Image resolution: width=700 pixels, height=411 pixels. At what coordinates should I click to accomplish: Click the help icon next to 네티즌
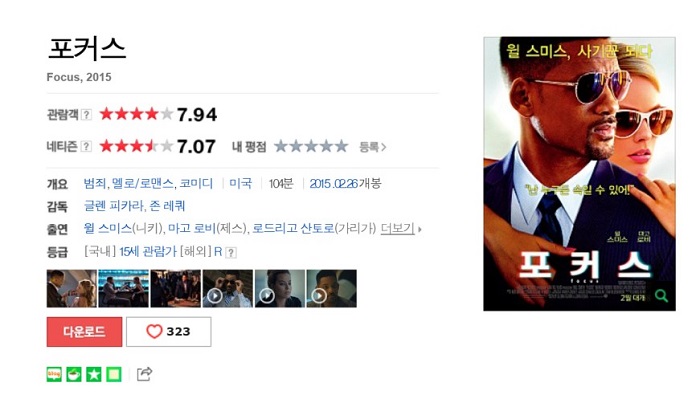tap(87, 146)
